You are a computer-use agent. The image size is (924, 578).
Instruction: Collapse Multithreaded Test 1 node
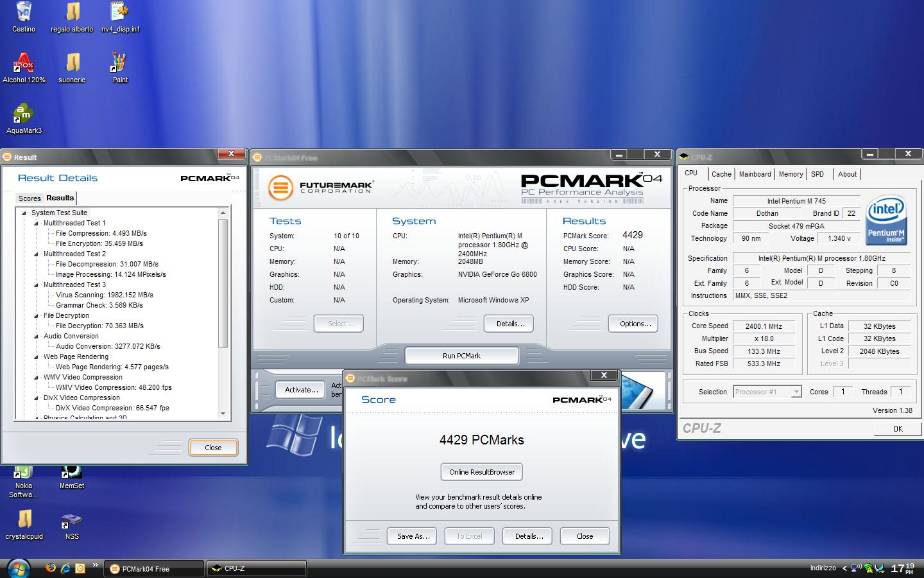click(36, 223)
